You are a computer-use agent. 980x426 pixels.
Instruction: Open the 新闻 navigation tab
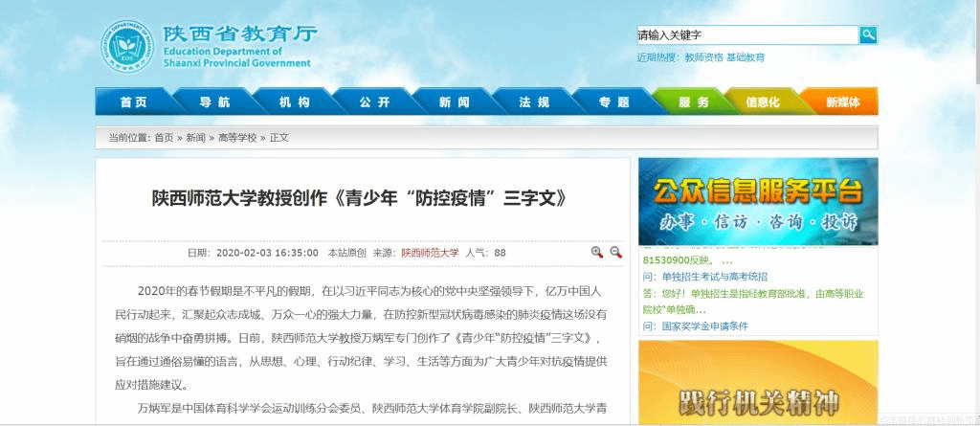coord(455,102)
